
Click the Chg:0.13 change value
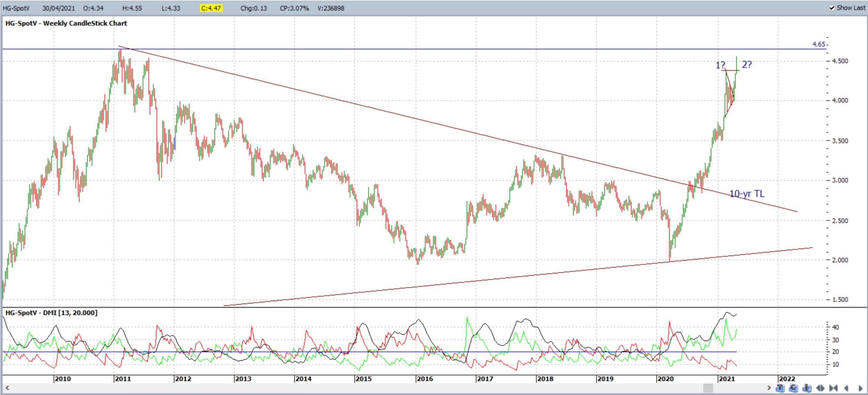click(x=253, y=8)
